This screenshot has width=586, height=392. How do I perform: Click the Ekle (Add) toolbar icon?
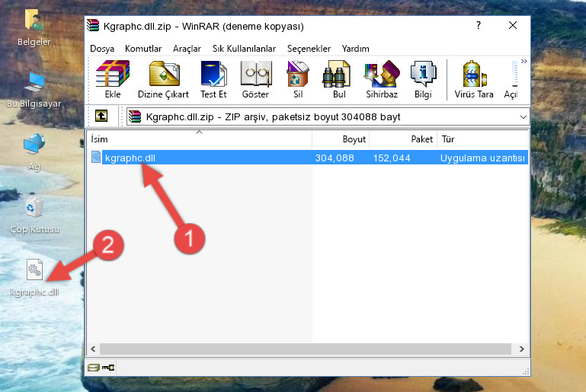click(113, 79)
